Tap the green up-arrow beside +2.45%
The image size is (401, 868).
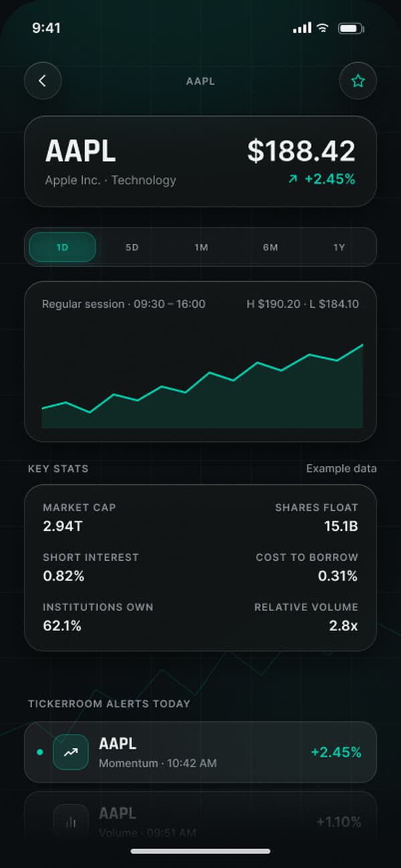coord(293,180)
